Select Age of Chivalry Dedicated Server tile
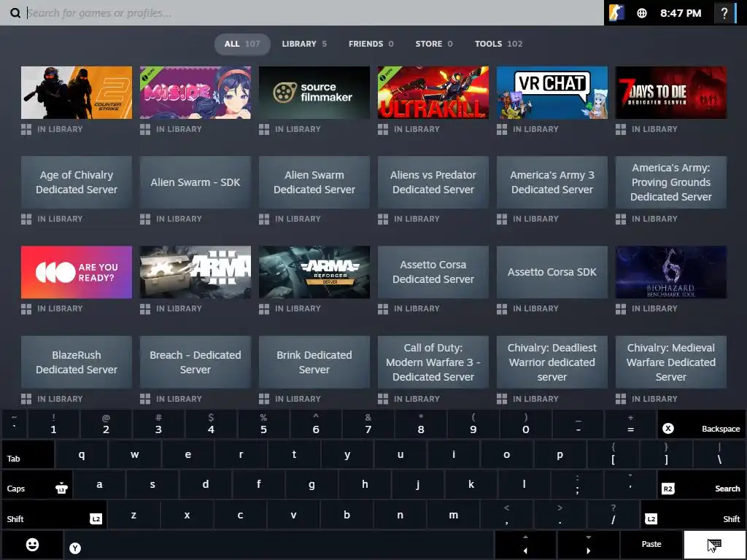 pyautogui.click(x=76, y=182)
